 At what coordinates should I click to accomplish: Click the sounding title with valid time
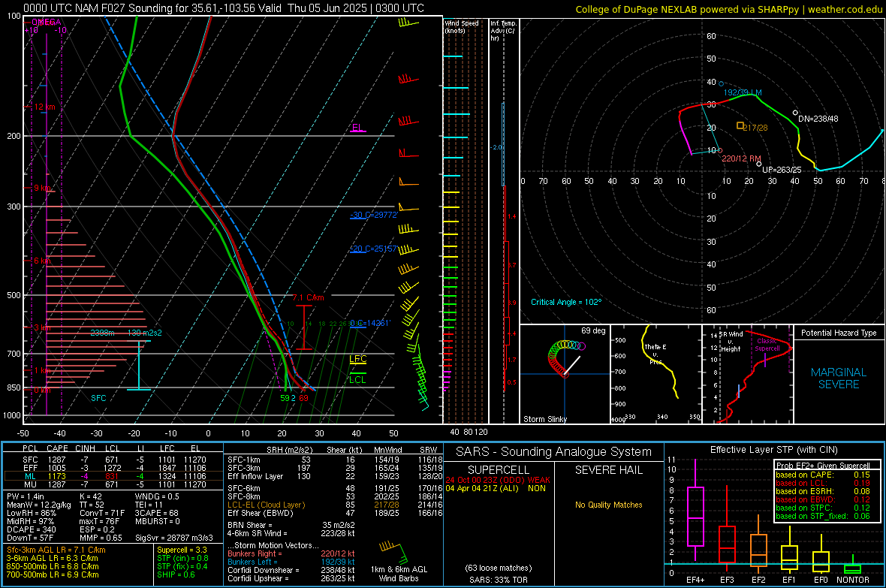(x=224, y=8)
